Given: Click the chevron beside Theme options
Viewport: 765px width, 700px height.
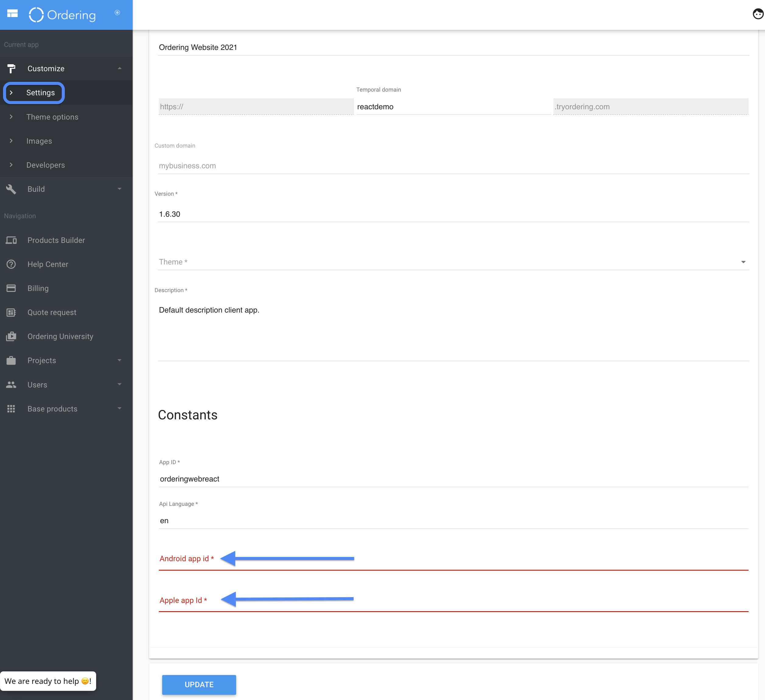Looking at the screenshot, I should (11, 117).
